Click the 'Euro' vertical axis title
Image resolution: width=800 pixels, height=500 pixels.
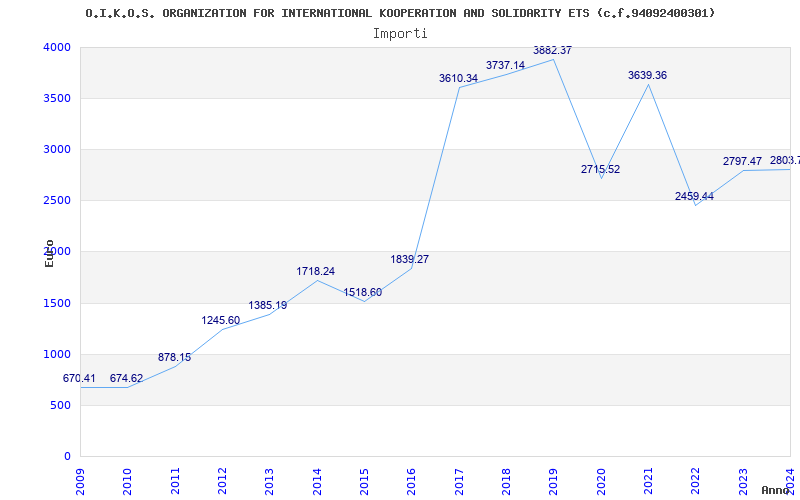[49, 253]
